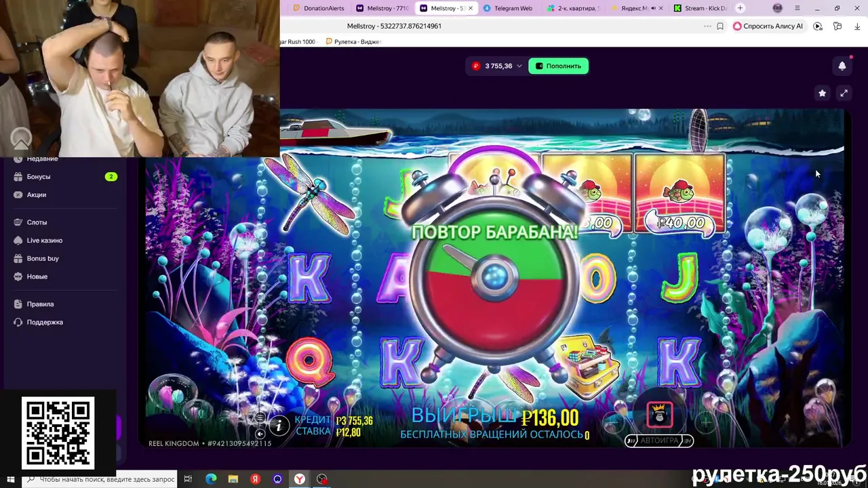This screenshot has width=868, height=488.
Task: Open the browser profile avatar
Action: point(778,8)
